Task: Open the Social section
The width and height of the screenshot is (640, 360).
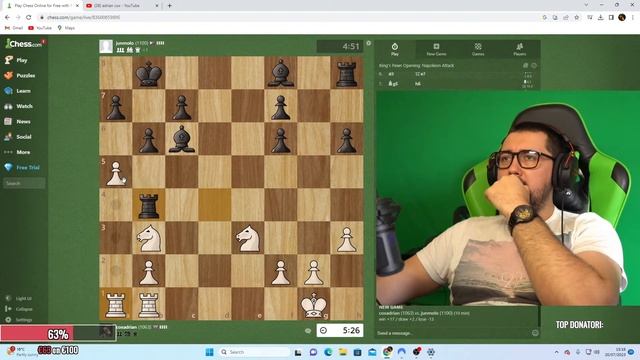Action: 18,137
